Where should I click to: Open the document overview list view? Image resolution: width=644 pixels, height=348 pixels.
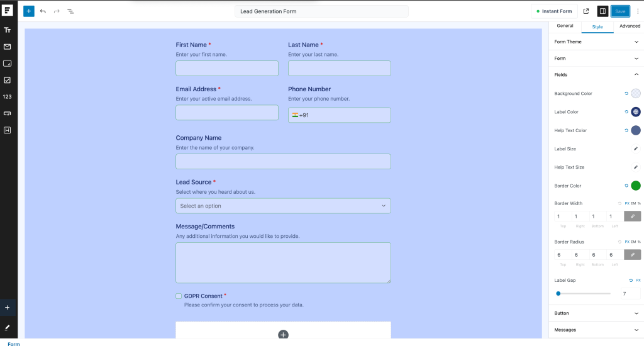pos(70,11)
